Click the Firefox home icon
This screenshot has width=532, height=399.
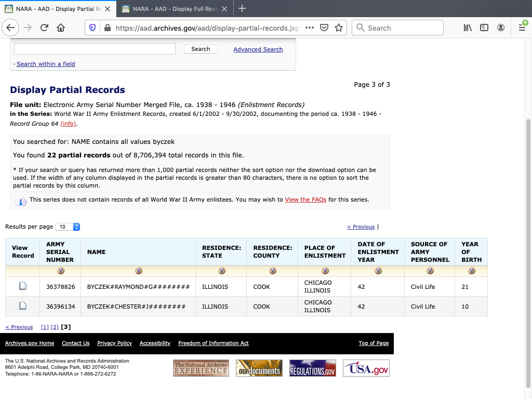(x=61, y=28)
